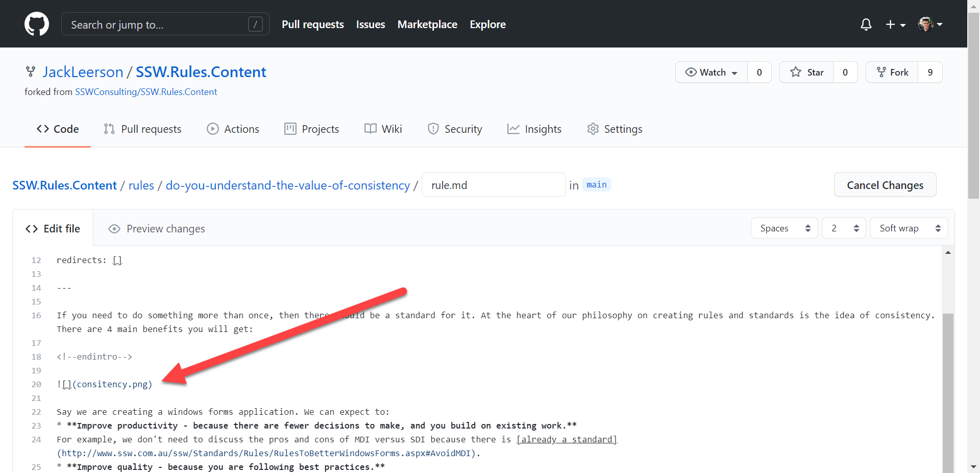
Task: Open Issues in top navigation
Action: point(371,25)
